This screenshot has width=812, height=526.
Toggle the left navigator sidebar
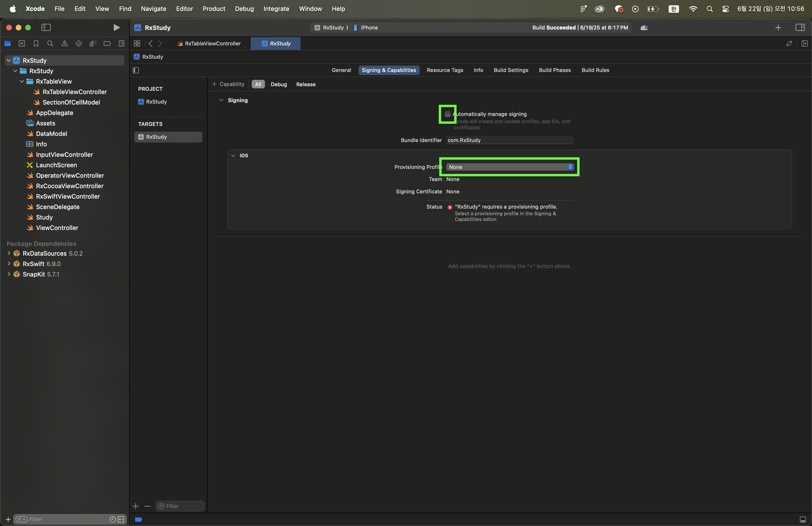(46, 27)
